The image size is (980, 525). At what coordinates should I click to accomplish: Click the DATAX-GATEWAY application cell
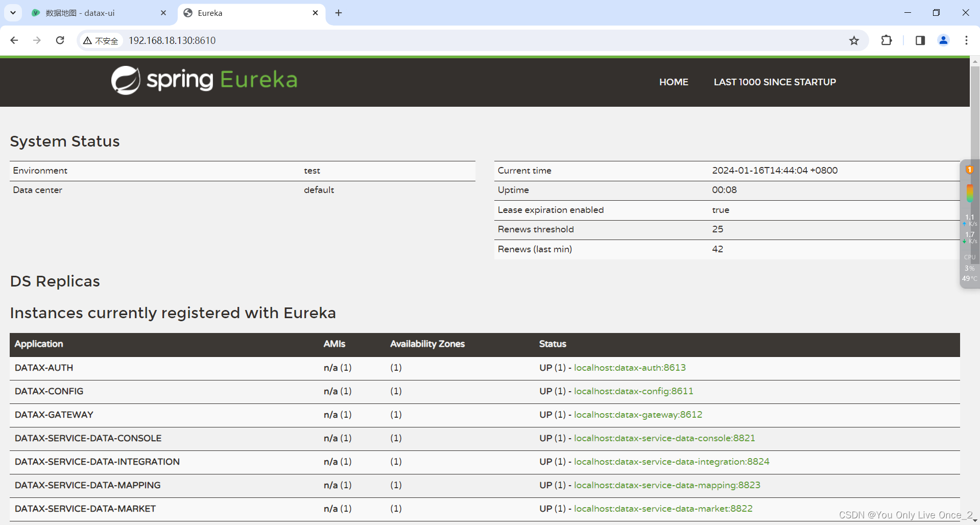(54, 415)
